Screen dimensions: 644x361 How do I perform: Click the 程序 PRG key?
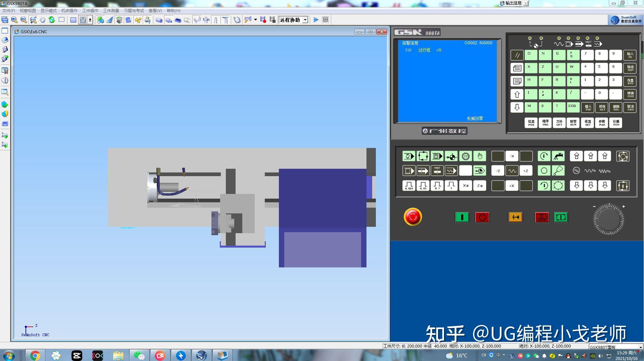click(545, 123)
